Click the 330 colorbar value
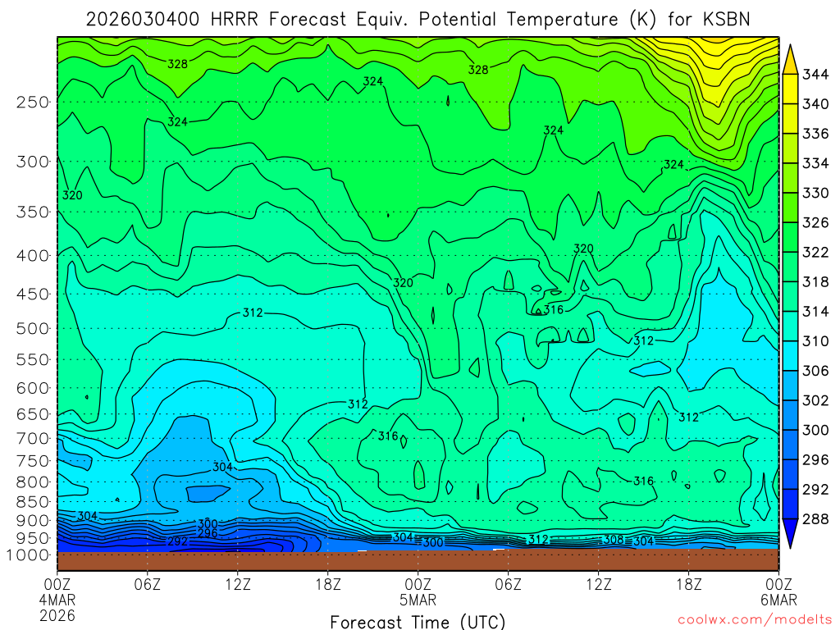The height and width of the screenshot is (630, 840). (x=815, y=193)
